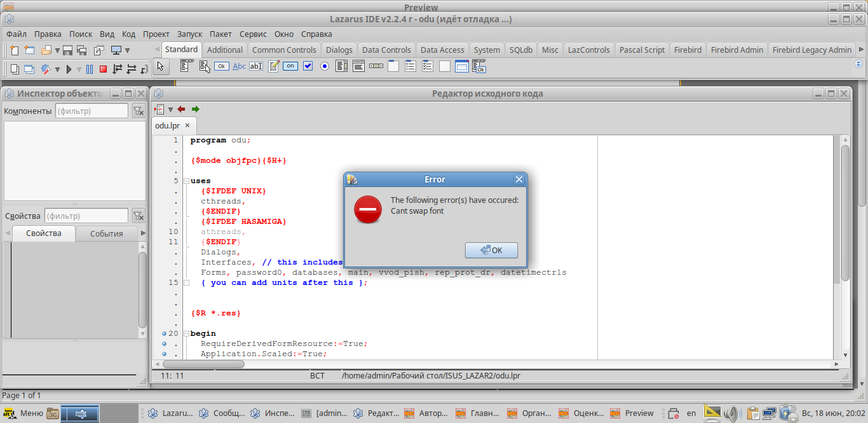
Task: Click the red back navigation arrow
Action: 182,109
